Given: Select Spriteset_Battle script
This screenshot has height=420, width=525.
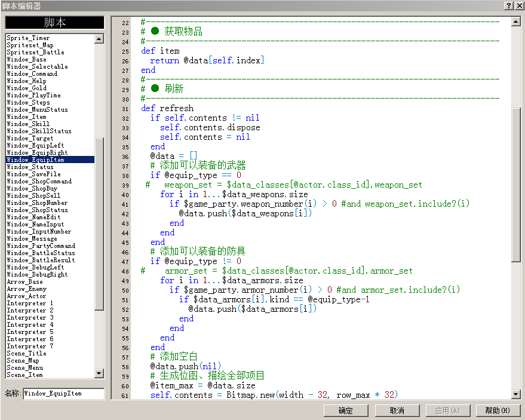Looking at the screenshot, I should (x=35, y=52).
